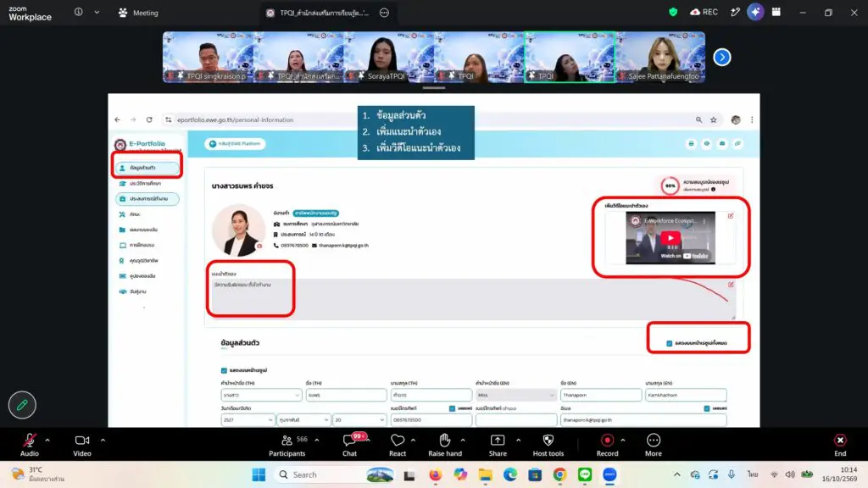868x488 pixels.
Task: Open the Zoom AI Companion sparkle icon
Action: pos(755,12)
